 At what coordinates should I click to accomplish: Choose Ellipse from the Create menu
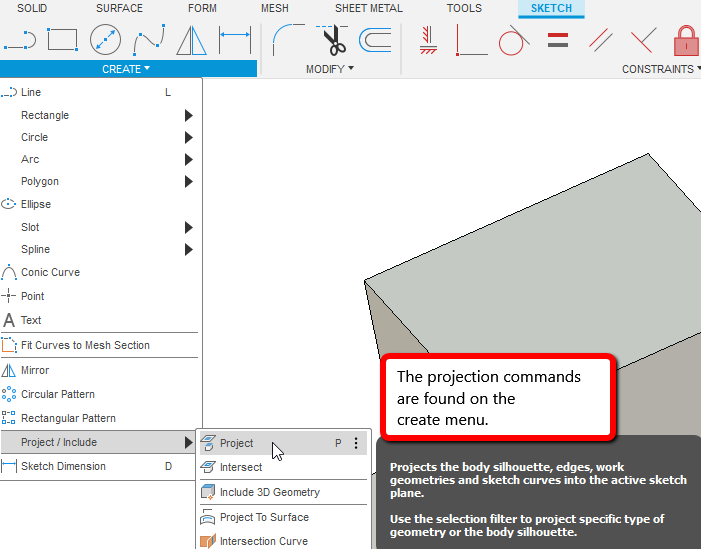[99, 204]
